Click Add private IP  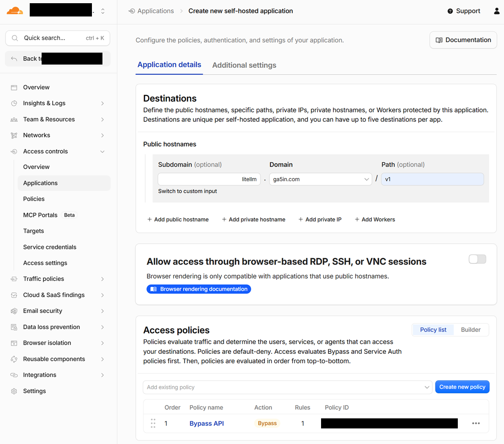[320, 219]
